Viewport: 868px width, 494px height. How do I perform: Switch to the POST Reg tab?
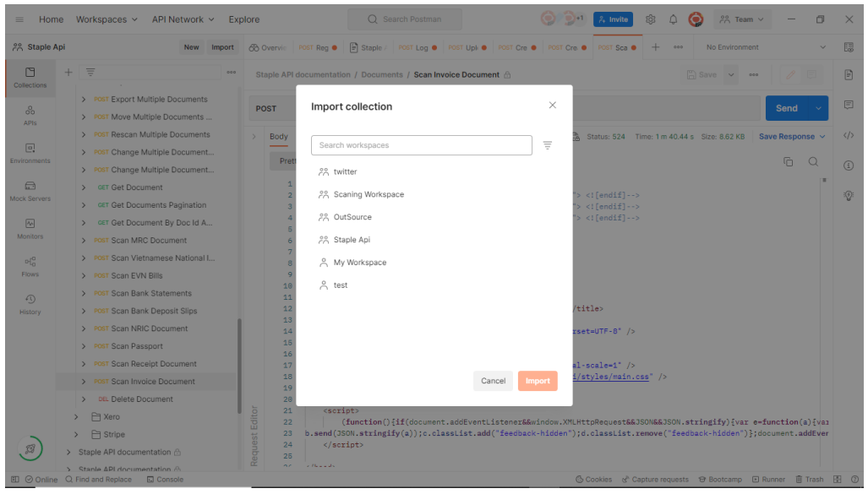318,47
